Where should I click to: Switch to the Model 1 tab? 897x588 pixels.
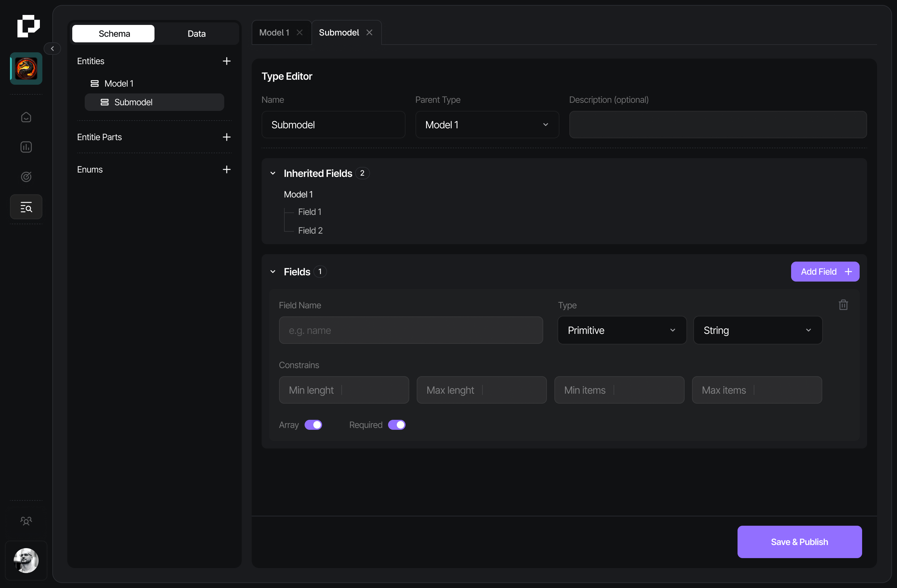coord(274,33)
